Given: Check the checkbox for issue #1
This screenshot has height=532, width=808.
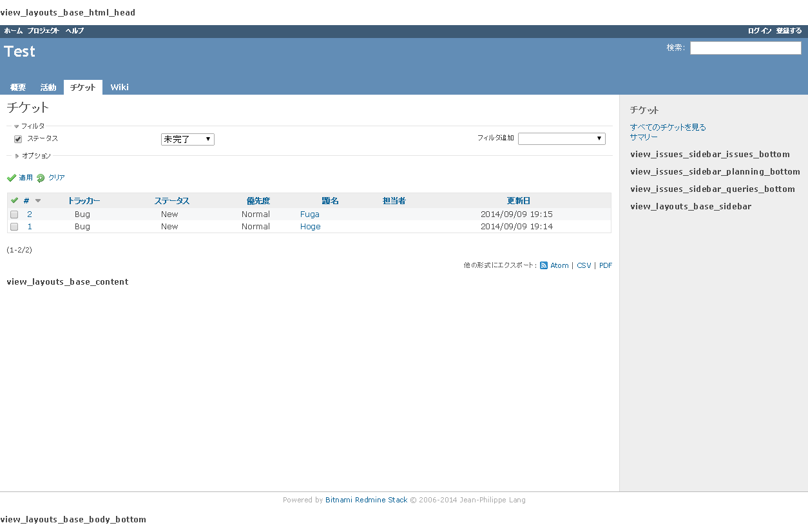Looking at the screenshot, I should [x=14, y=227].
